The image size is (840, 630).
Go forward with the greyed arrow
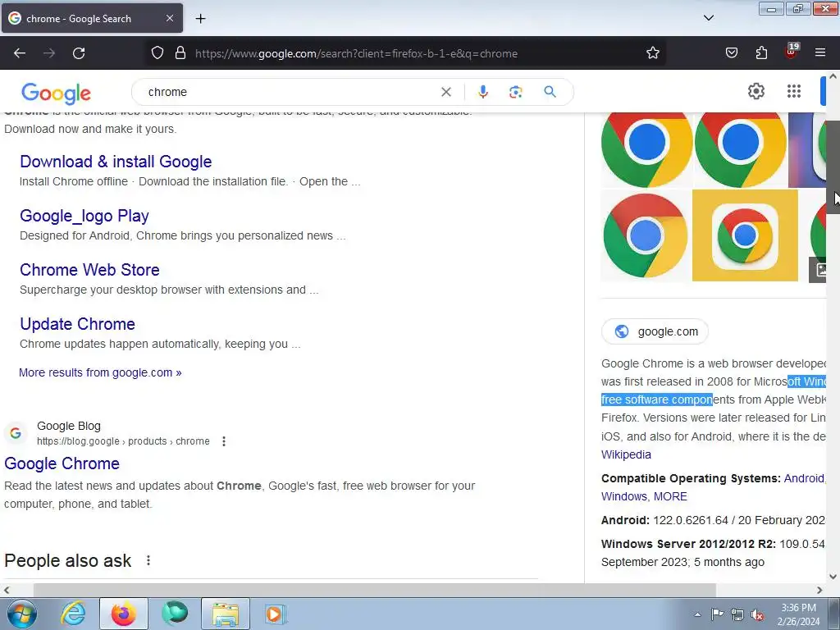pos(49,53)
